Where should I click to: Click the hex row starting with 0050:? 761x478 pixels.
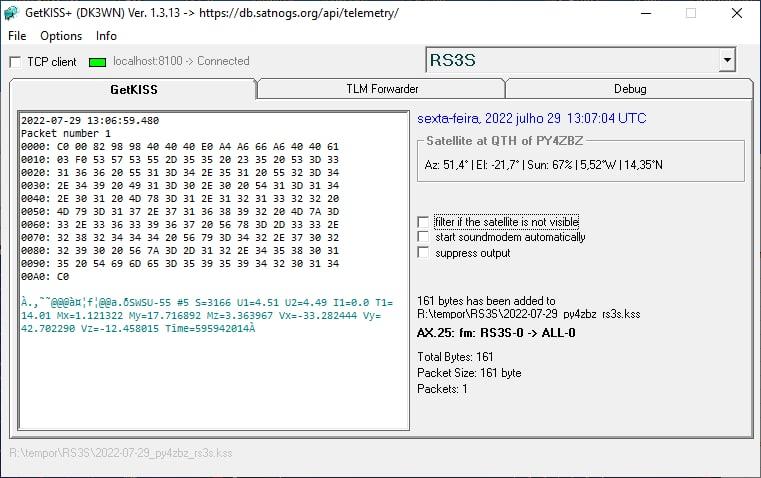(x=180, y=212)
